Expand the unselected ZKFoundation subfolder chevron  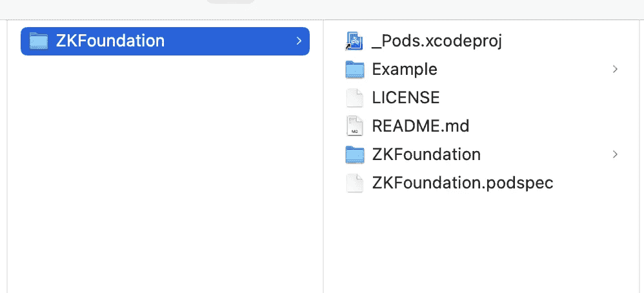(x=615, y=154)
